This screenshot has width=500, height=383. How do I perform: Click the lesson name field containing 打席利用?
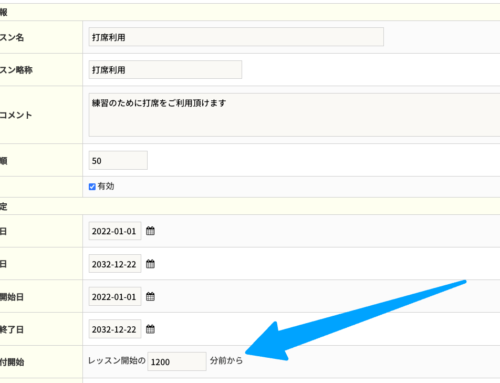[236, 37]
